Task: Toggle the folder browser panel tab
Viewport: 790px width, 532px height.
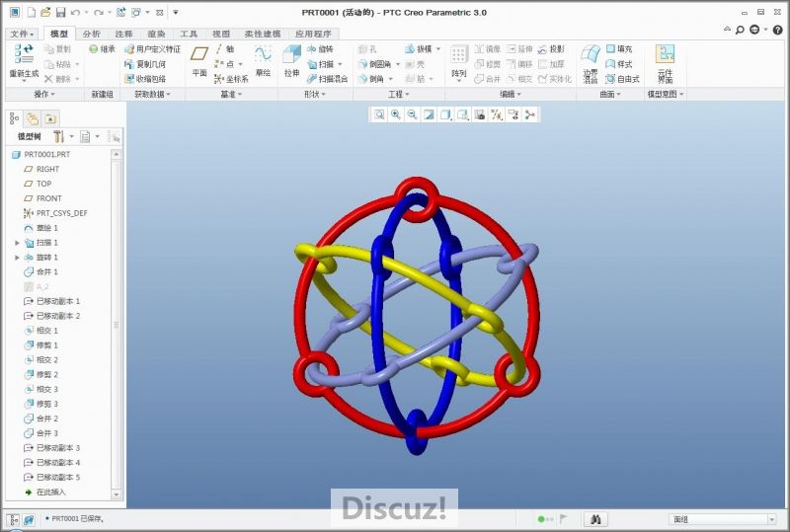Action: [x=33, y=117]
